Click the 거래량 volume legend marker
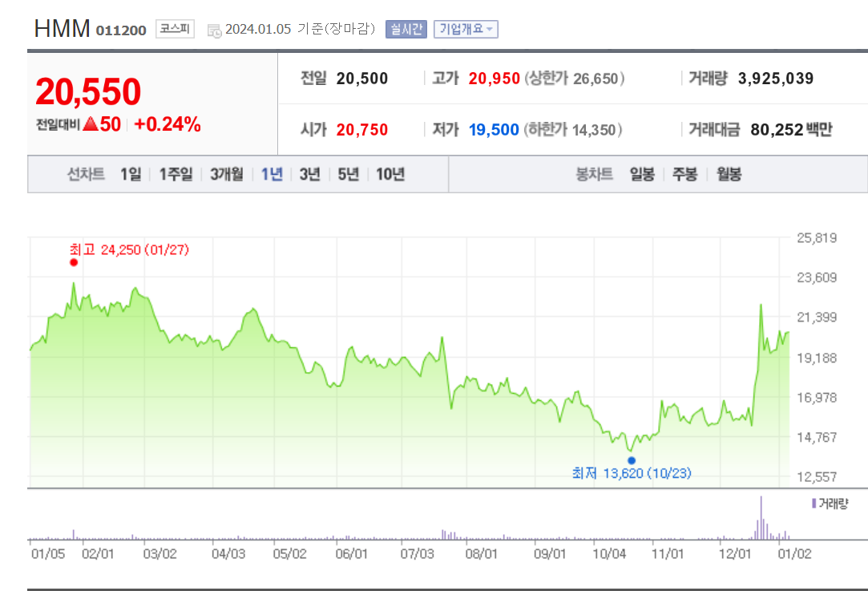The width and height of the screenshot is (868, 591). [x=813, y=504]
